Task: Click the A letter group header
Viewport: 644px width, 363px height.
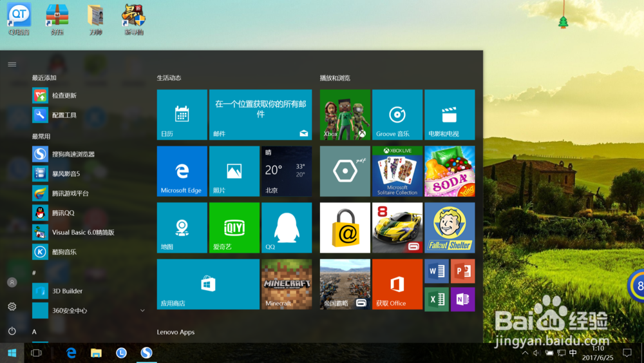Action: [34, 332]
